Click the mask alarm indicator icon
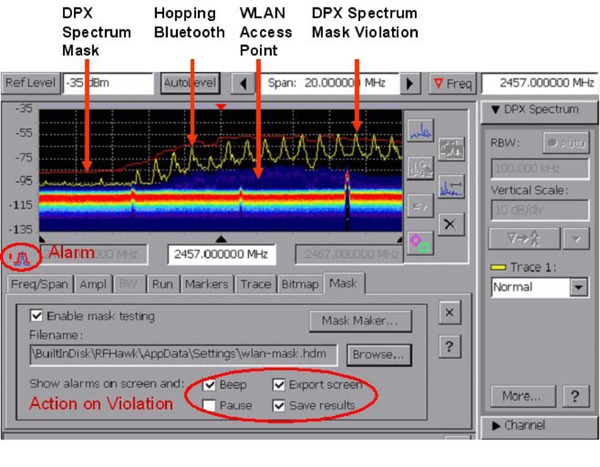The width and height of the screenshot is (600, 467). [x=17, y=256]
